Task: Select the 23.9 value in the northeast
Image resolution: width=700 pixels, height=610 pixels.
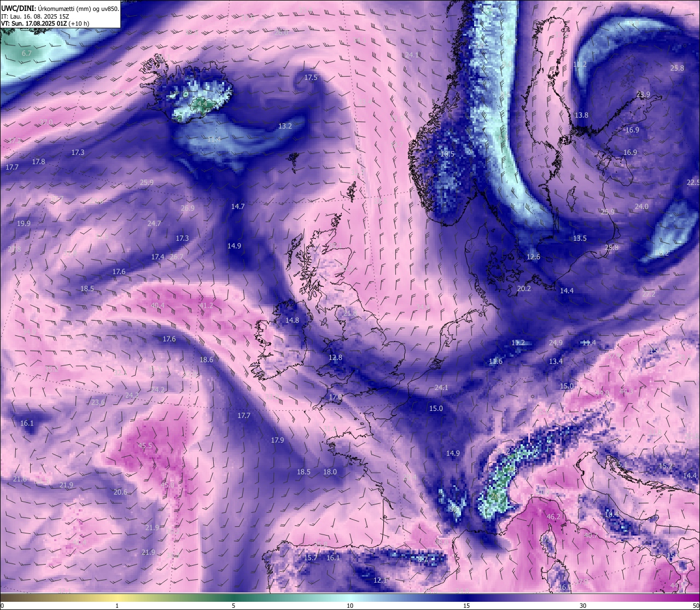Action: [643, 94]
